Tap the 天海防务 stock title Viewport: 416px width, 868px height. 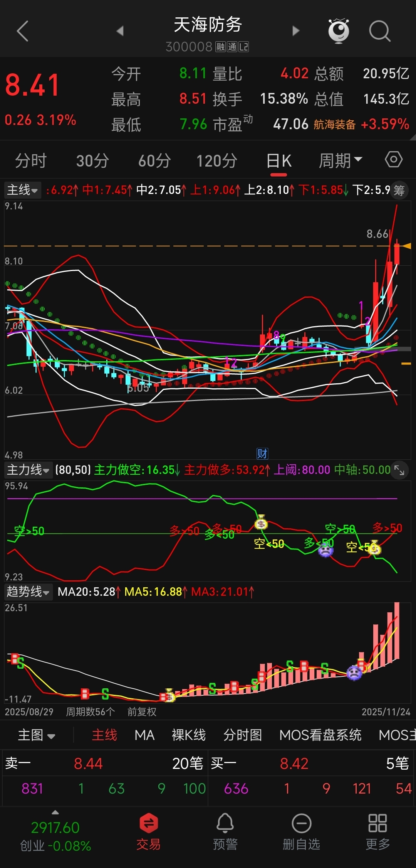[208, 25]
